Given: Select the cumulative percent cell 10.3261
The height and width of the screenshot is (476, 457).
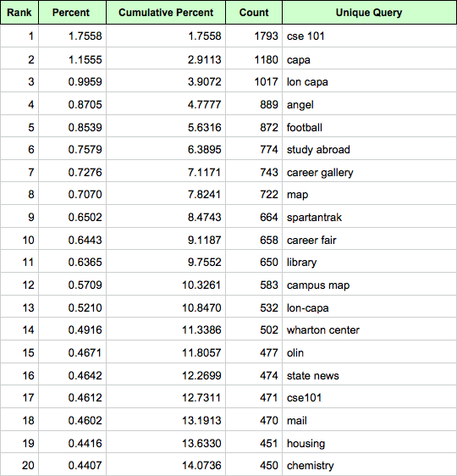Looking at the screenshot, I should click(x=166, y=285).
